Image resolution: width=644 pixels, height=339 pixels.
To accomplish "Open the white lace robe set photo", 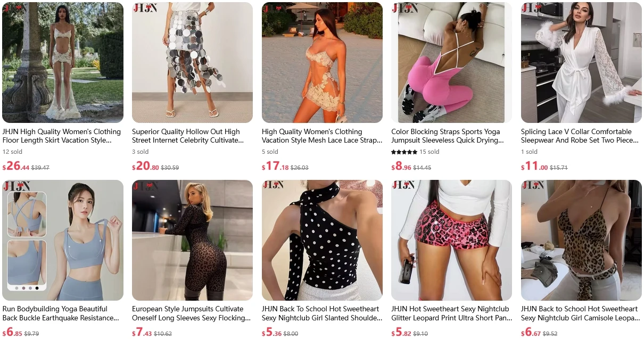I will pyautogui.click(x=581, y=62).
